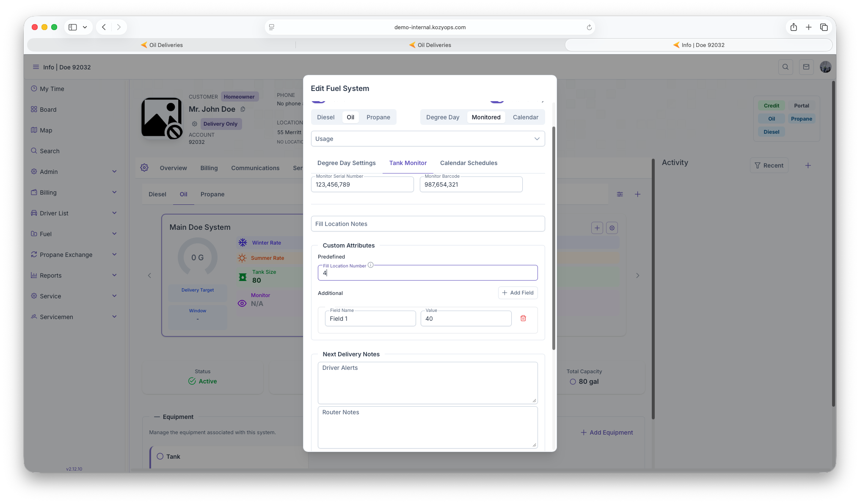This screenshot has height=504, width=860.
Task: Delete Field 1 with trash icon
Action: point(523,318)
